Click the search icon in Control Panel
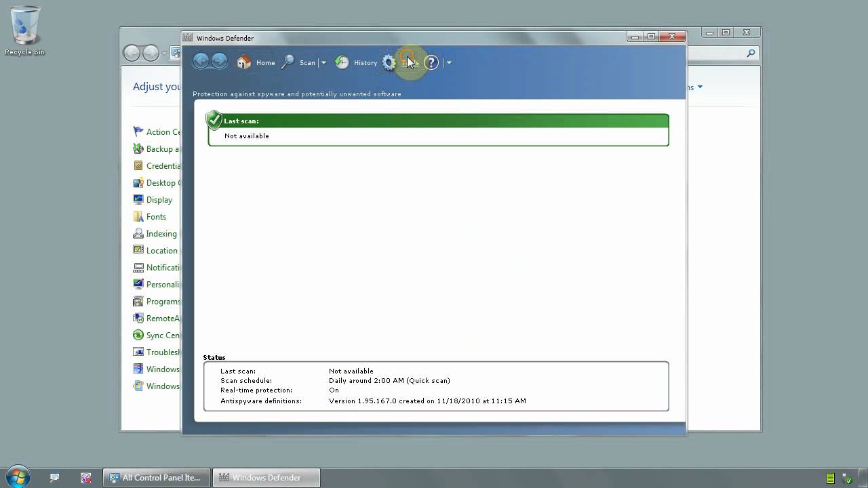Screen dimensions: 868x488 [x=751, y=53]
